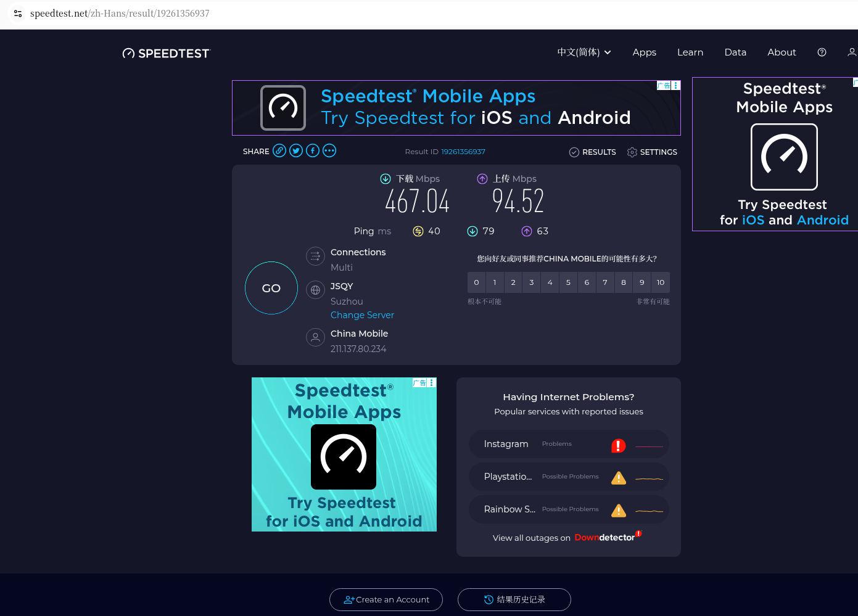Rate recommendation score 9

642,282
